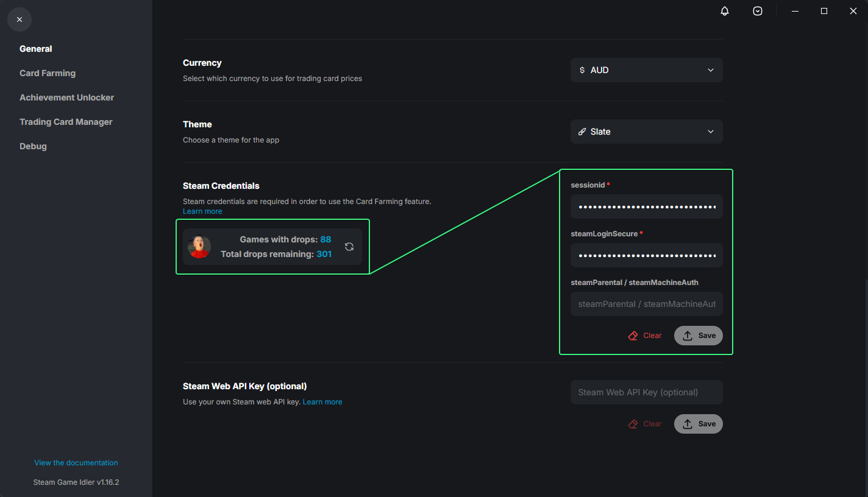
Task: Open the View the documentation link
Action: point(76,463)
